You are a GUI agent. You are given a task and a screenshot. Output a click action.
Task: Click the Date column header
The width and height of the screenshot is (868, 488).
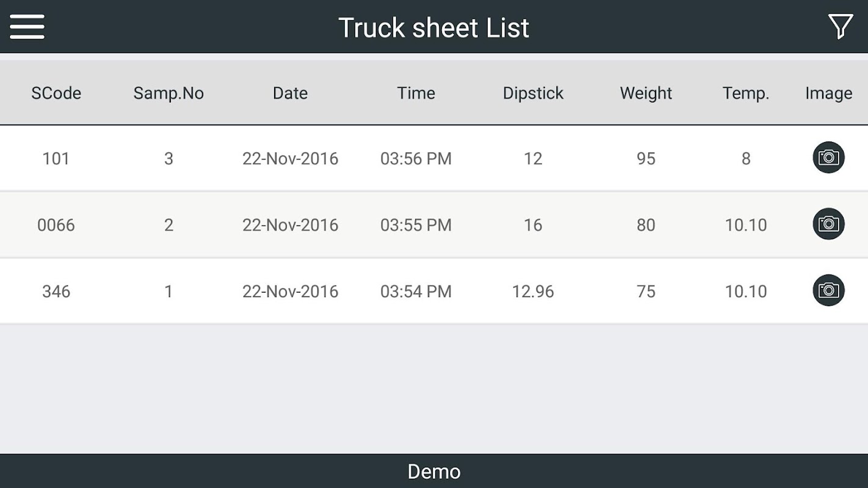[x=290, y=93]
